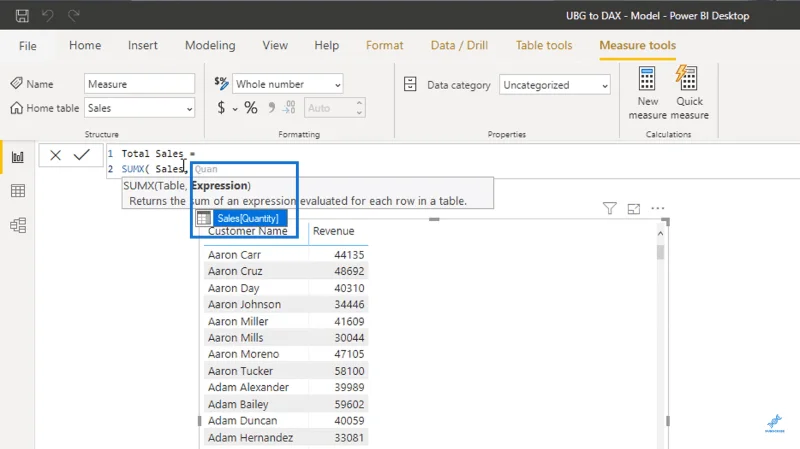Click revenue value 58100
Screen dimensions: 800x449
(x=349, y=371)
